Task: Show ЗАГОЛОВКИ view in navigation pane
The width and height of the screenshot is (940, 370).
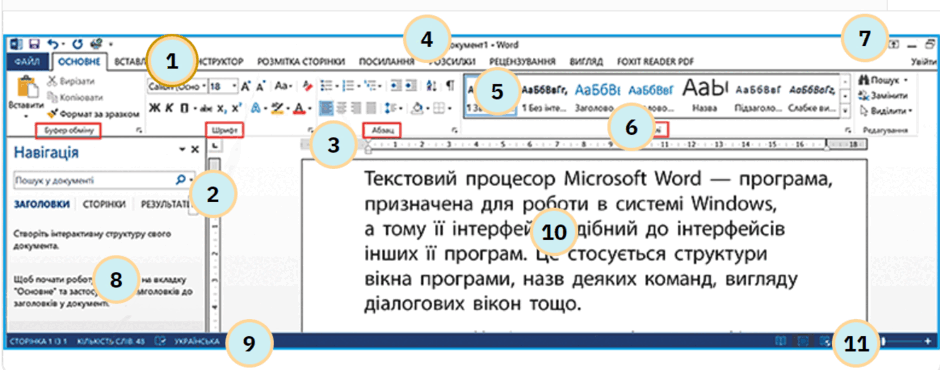Action: (x=41, y=204)
